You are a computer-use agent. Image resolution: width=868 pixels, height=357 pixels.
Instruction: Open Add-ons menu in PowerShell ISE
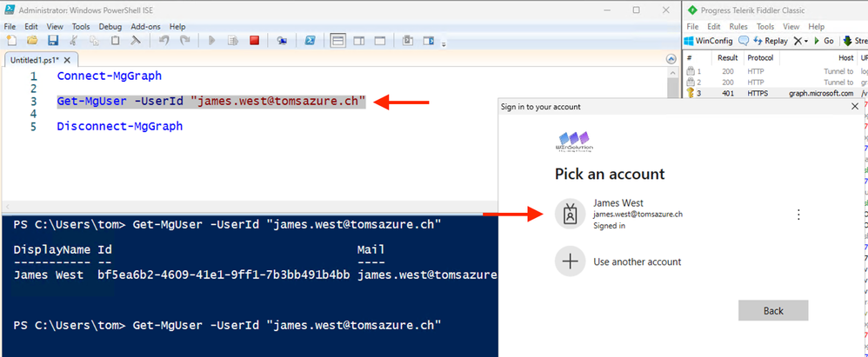[146, 27]
